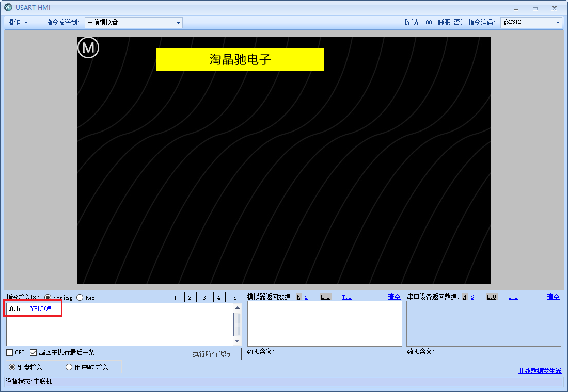Click quick command button 1
Screen dimensions: 568x392
[176, 297]
